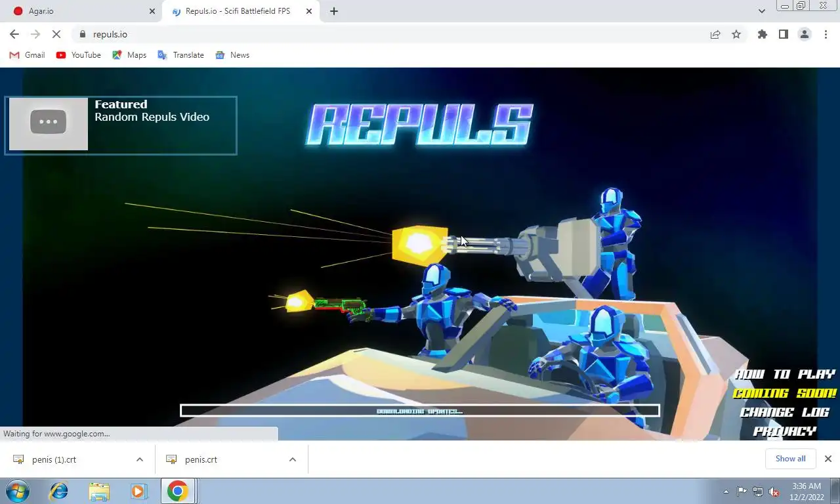Click the downloading updates progress bar

pyautogui.click(x=420, y=411)
